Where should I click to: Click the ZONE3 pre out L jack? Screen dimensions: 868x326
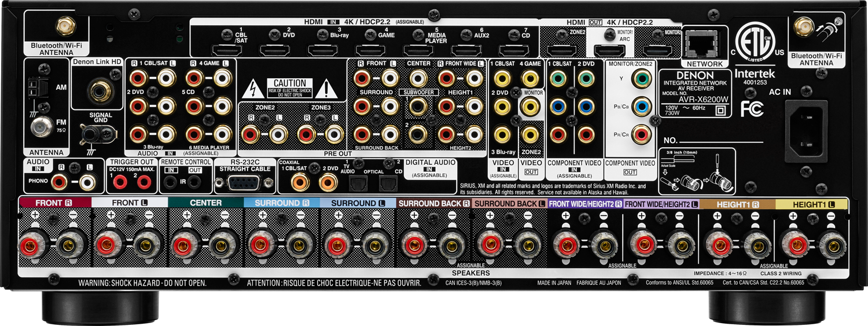tap(333, 135)
